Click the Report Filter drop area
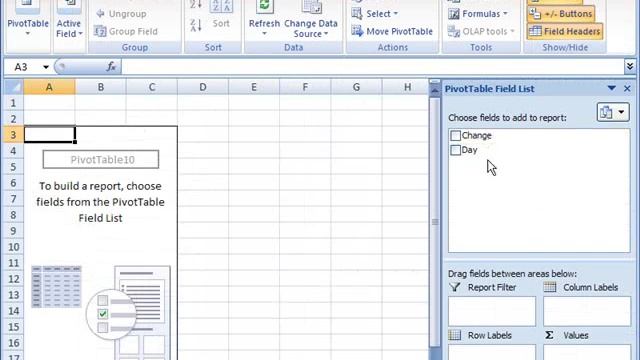 coord(492,311)
